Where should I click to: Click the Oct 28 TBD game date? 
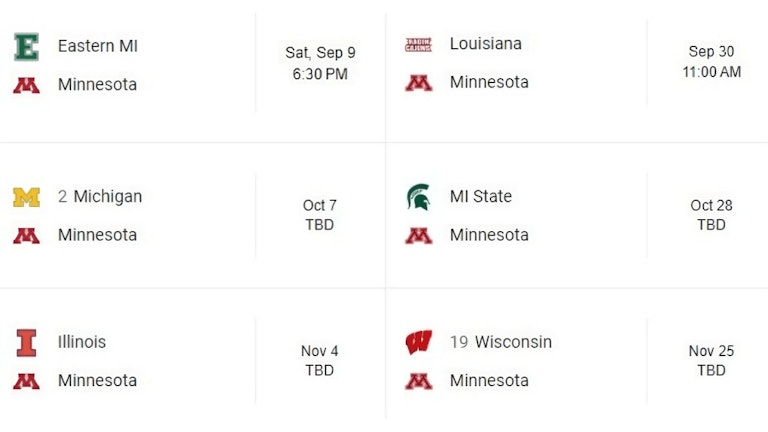(x=712, y=215)
